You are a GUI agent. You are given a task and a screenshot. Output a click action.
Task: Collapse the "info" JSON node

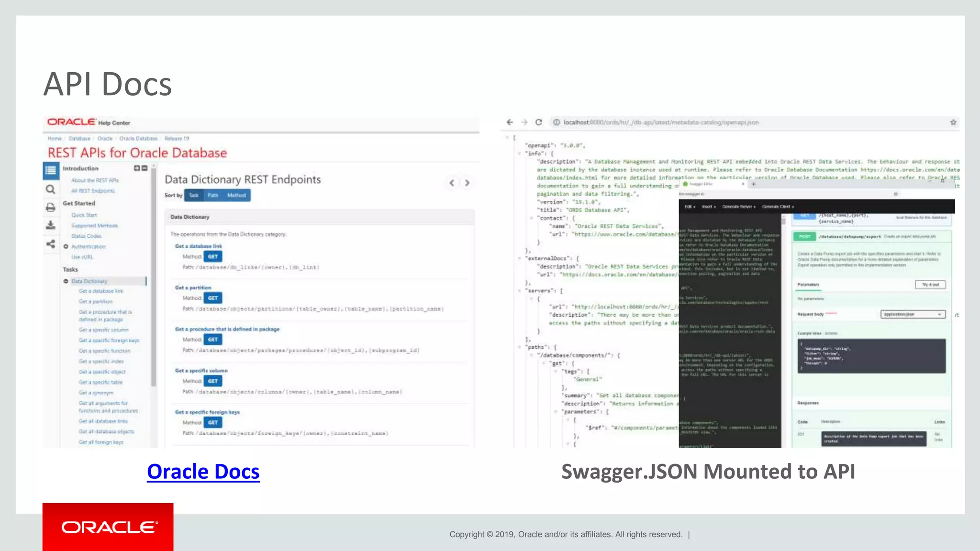coord(520,154)
